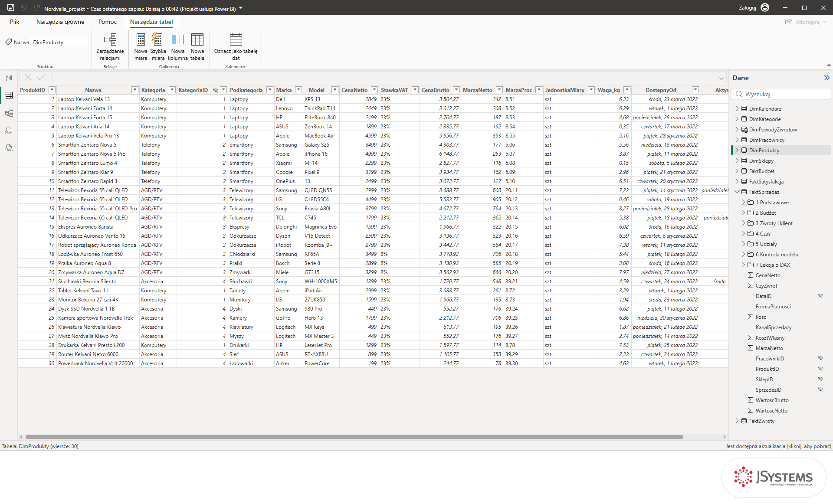
Task: Open filter dropdown on CenaNetto column
Action: point(374,90)
